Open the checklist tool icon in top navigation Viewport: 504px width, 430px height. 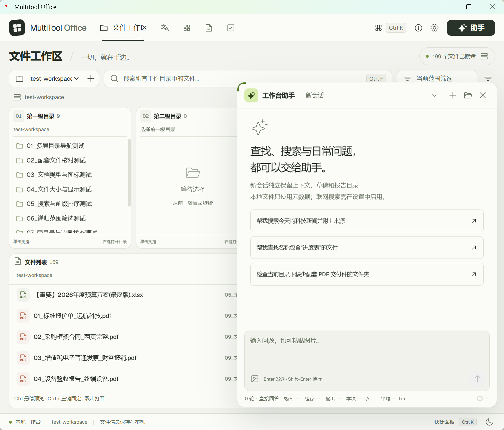pos(231,28)
